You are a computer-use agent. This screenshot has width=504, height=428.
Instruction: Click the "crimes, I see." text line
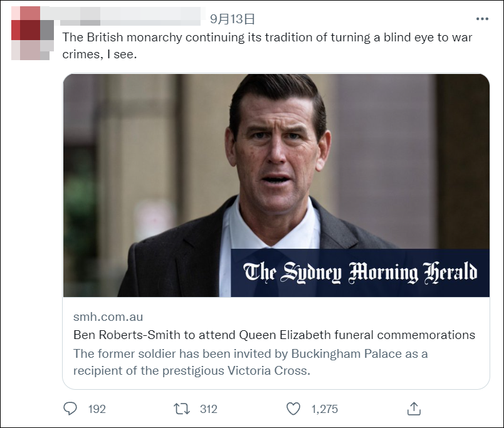99,55
